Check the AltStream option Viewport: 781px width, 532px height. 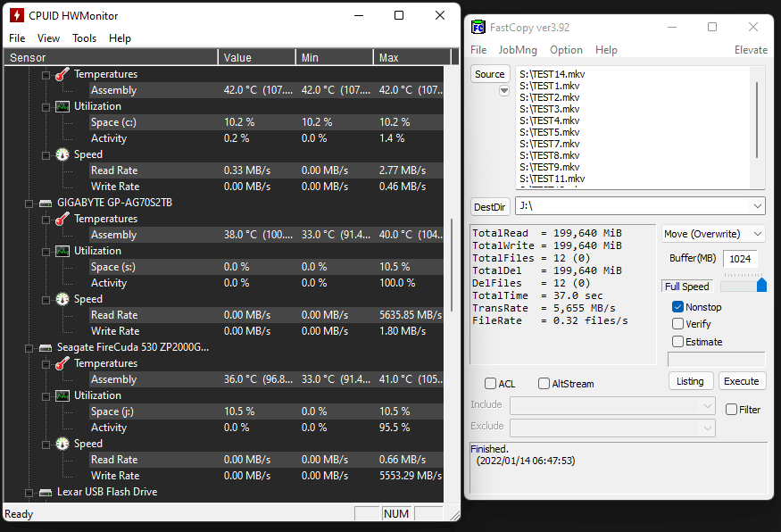pos(544,384)
